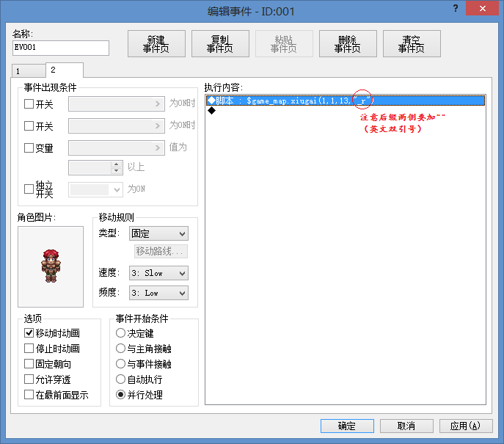Screen dimensions: 504x444
Task: Open the 类型 dropdown showing 固定
Action: click(158, 233)
